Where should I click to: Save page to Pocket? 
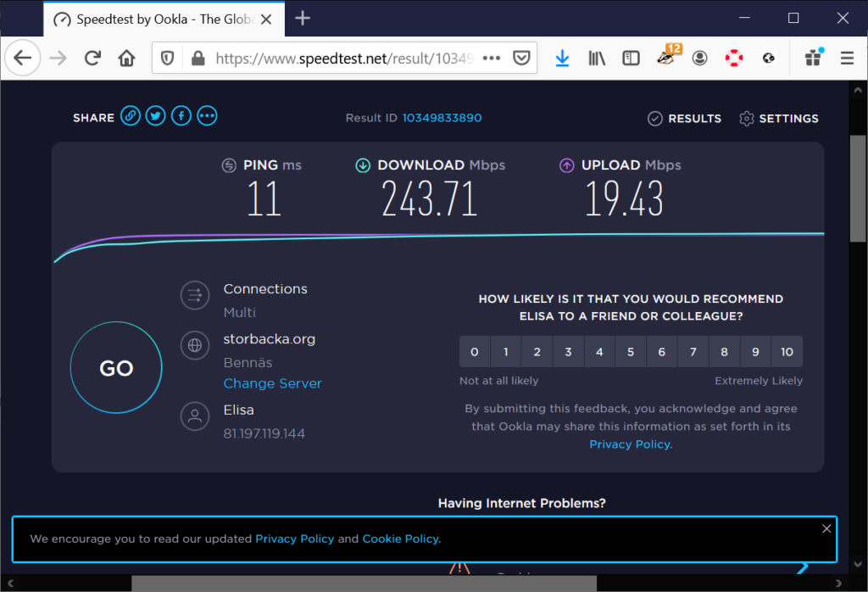coord(521,58)
